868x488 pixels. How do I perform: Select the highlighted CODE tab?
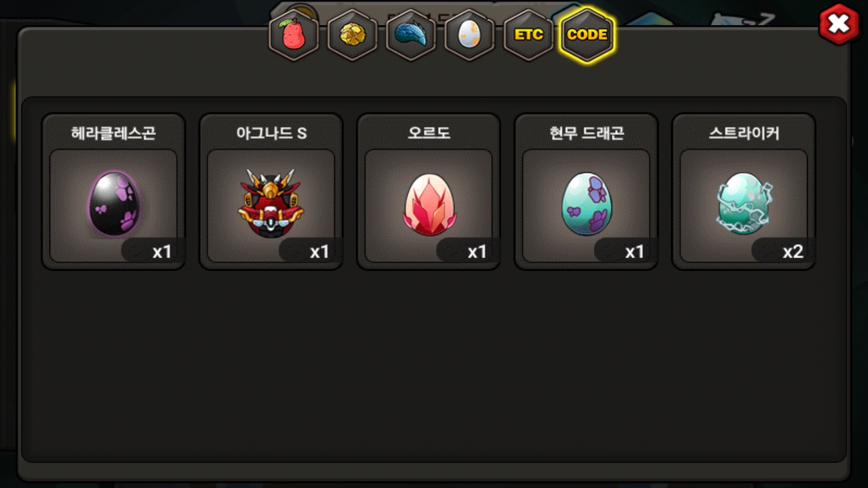click(x=587, y=35)
